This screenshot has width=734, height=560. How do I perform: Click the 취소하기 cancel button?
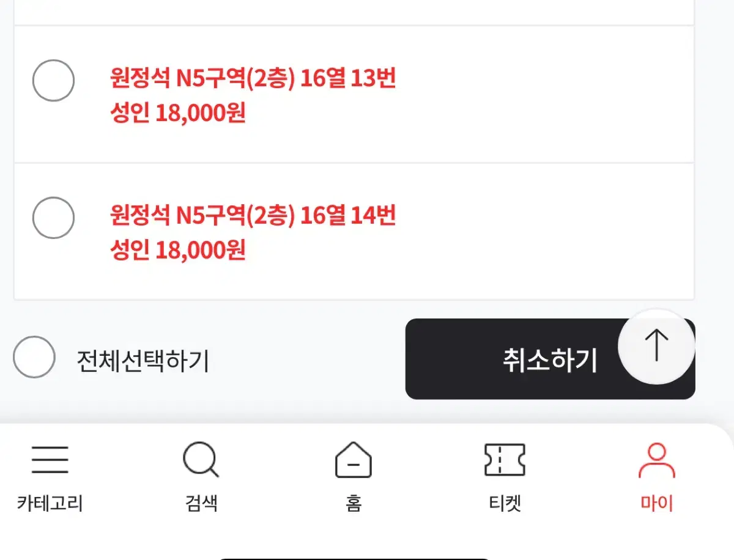550,359
